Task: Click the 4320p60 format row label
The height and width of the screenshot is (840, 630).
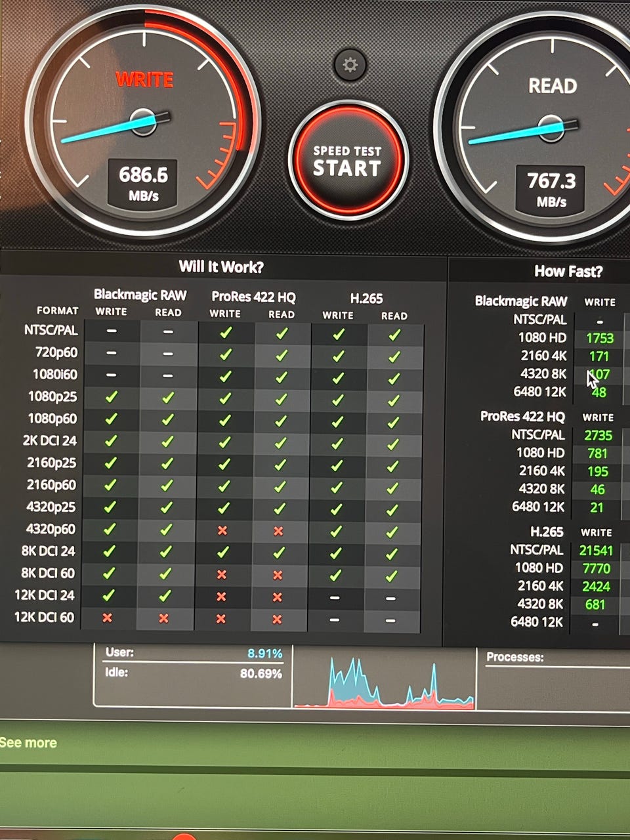Action: 51,529
